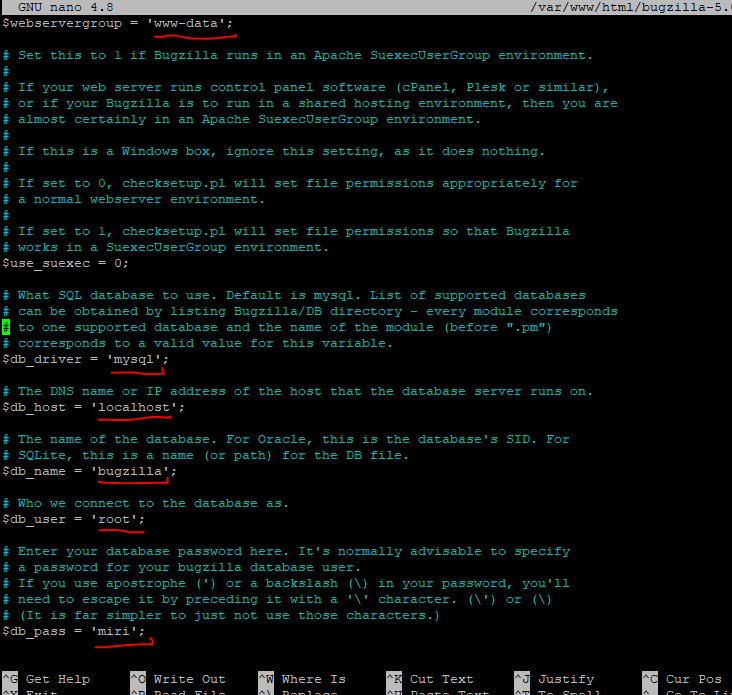
Task: Click the 'bugzilla' database name value
Action: pos(125,471)
